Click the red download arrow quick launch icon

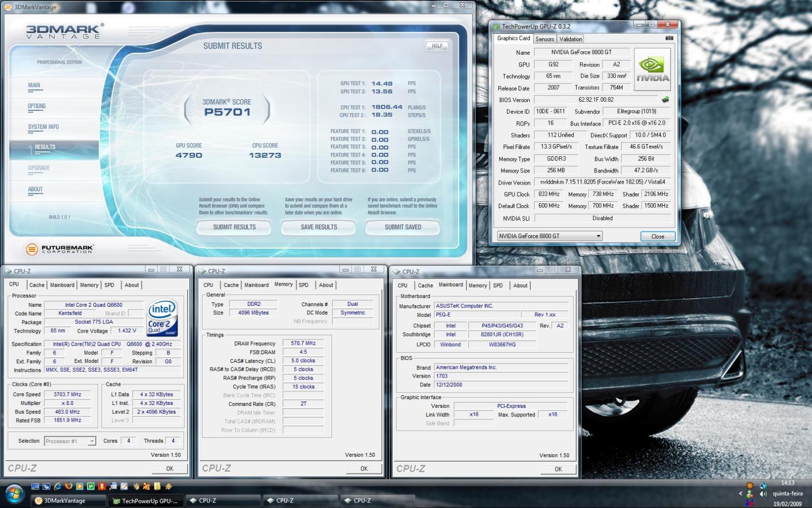(x=102, y=487)
